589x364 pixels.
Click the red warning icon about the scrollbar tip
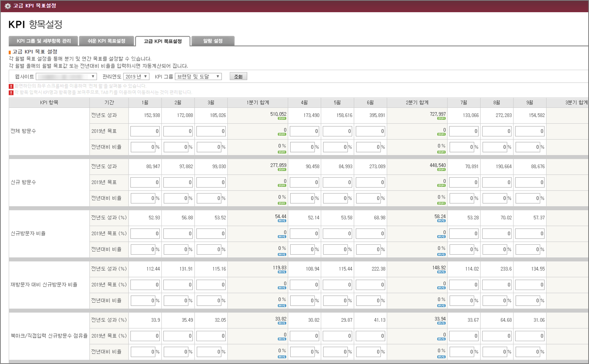pyautogui.click(x=11, y=87)
